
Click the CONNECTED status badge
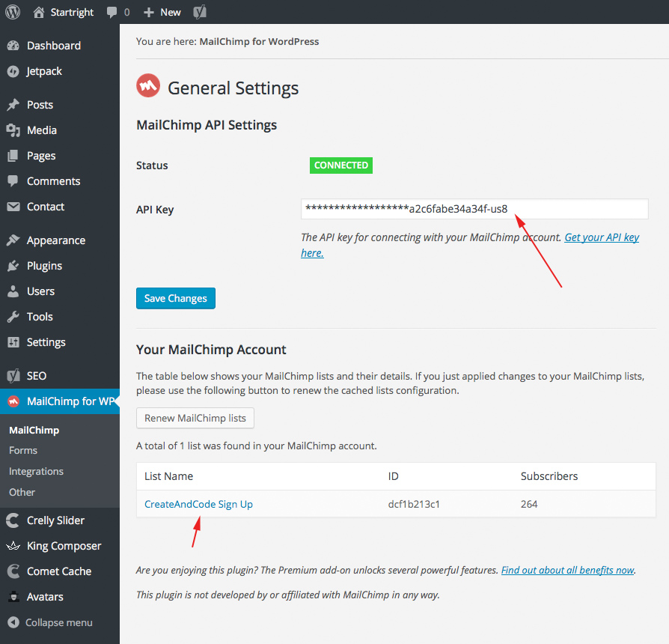pyautogui.click(x=341, y=165)
